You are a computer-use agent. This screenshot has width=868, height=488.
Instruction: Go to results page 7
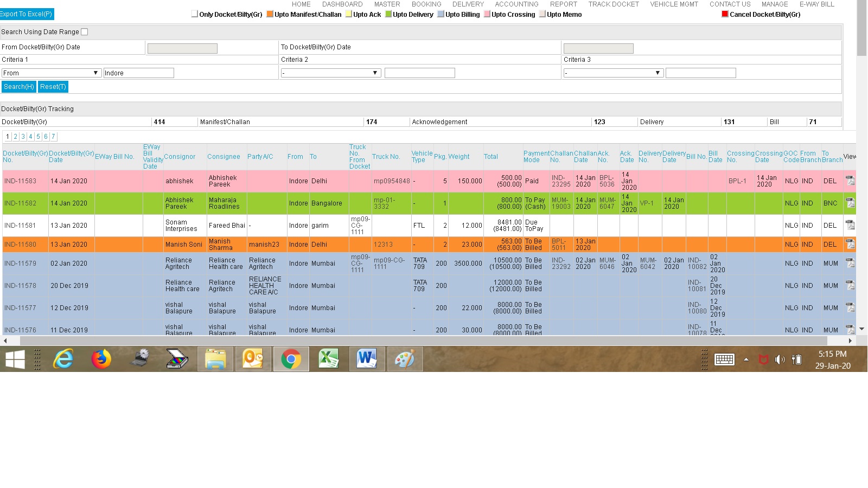[x=53, y=137]
